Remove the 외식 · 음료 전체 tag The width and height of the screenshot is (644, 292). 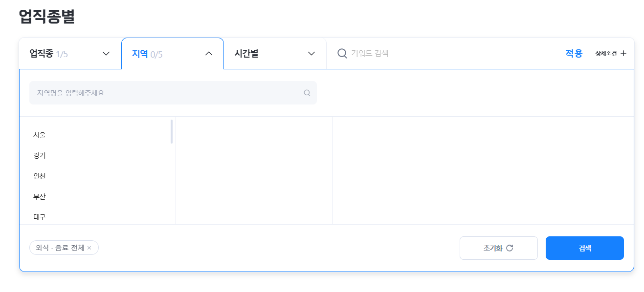click(89, 248)
